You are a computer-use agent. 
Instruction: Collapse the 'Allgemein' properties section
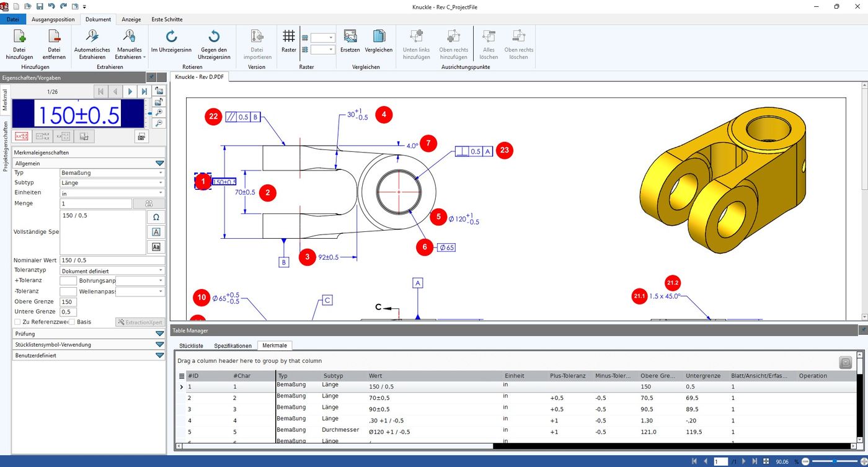tap(159, 163)
